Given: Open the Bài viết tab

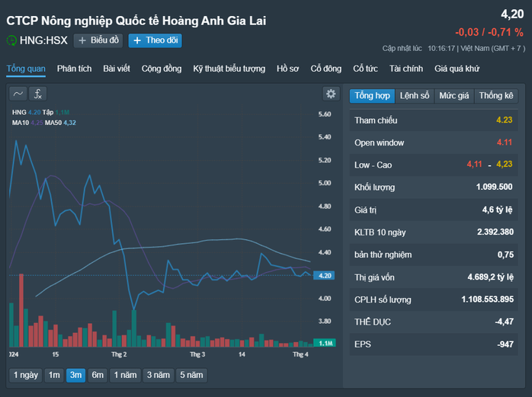Looking at the screenshot, I should pyautogui.click(x=117, y=69).
